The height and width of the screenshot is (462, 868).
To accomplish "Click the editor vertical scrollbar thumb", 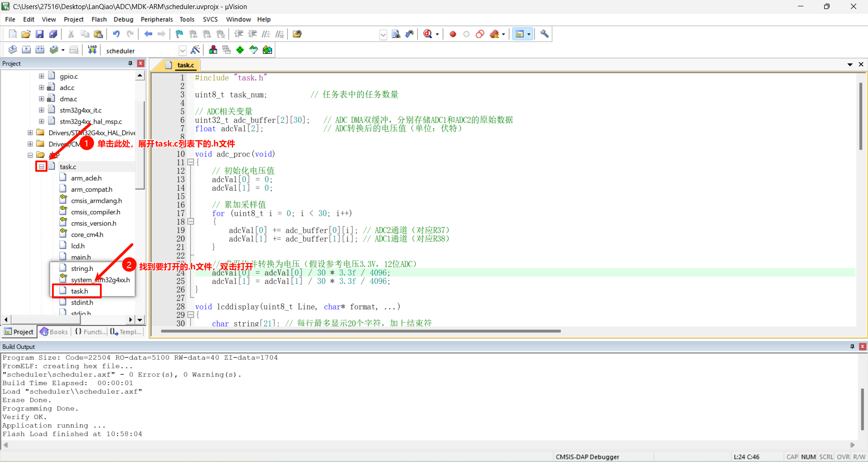I will point(861,116).
